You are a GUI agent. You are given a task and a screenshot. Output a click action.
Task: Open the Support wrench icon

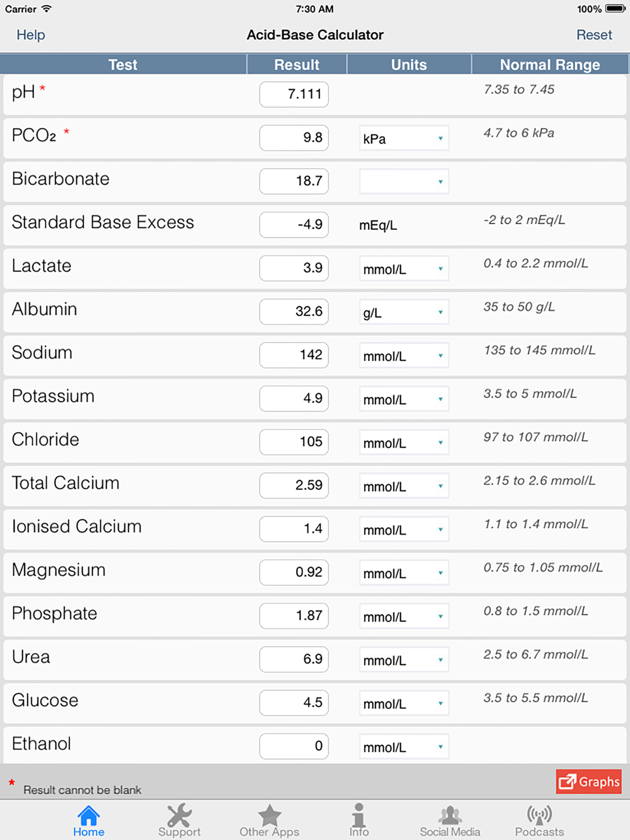tap(180, 815)
